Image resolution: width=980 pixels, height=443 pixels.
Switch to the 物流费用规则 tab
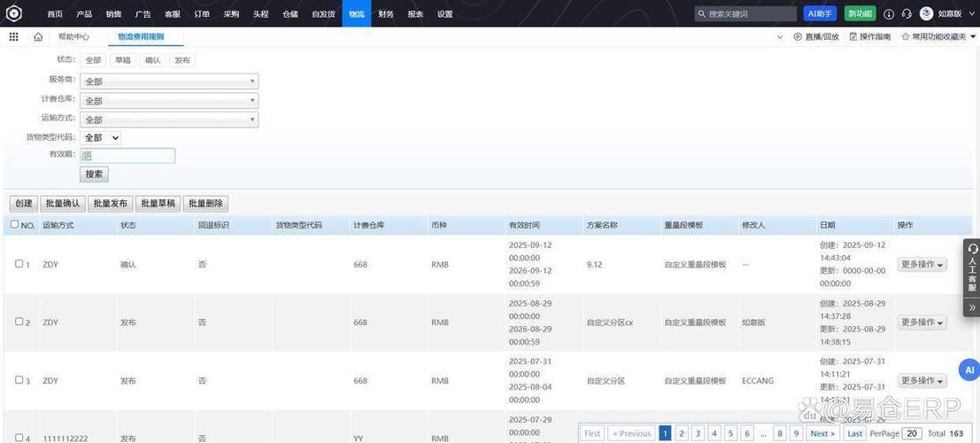pyautogui.click(x=141, y=37)
